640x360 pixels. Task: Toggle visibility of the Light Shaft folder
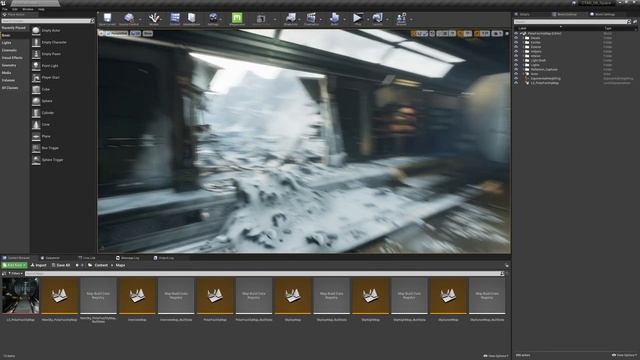(x=516, y=60)
